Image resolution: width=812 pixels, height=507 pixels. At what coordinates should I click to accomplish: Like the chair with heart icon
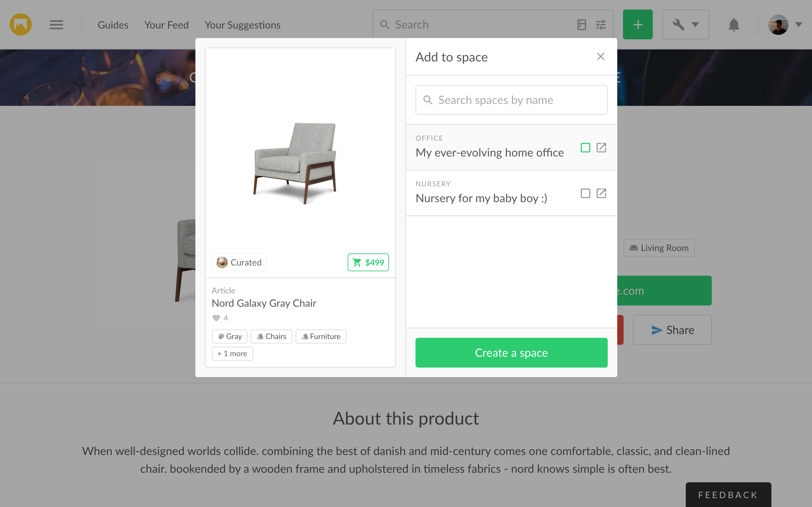pyautogui.click(x=216, y=318)
